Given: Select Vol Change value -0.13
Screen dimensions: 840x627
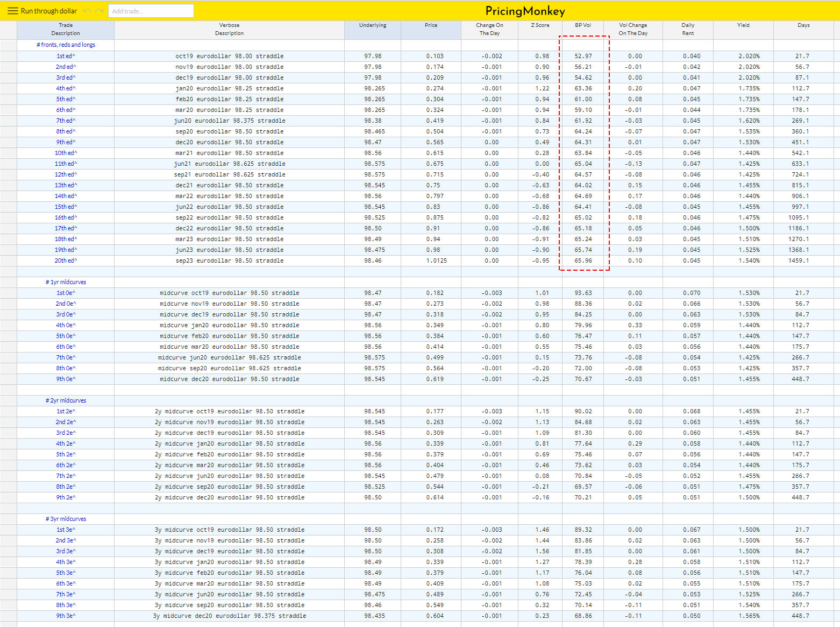Looking at the screenshot, I should [x=633, y=164].
